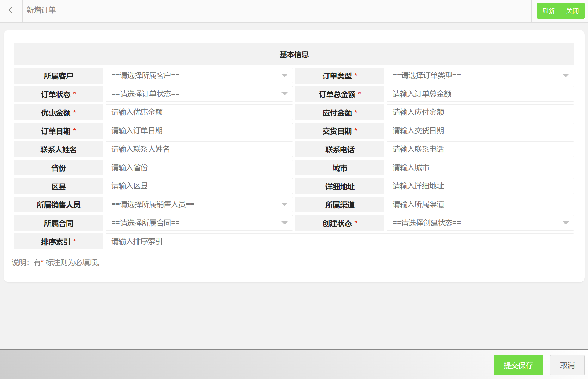Click the 关闭 close button

click(x=572, y=11)
